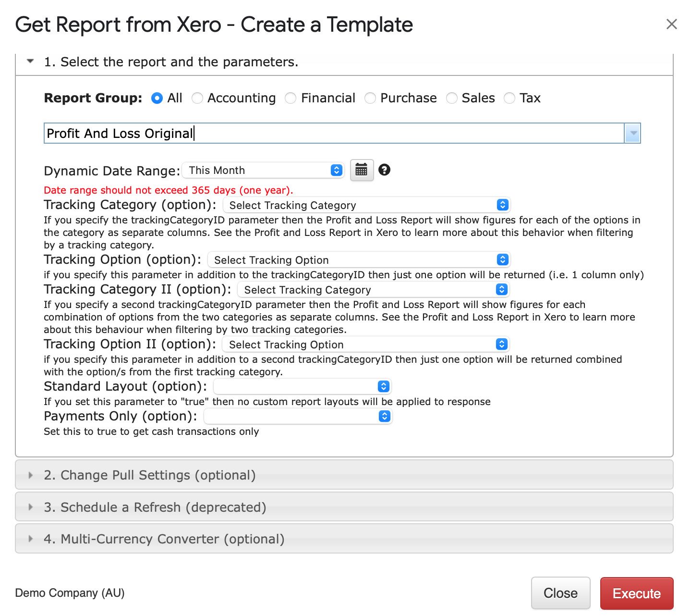Close the dialog with the X icon
The height and width of the screenshot is (616, 679).
point(671,24)
